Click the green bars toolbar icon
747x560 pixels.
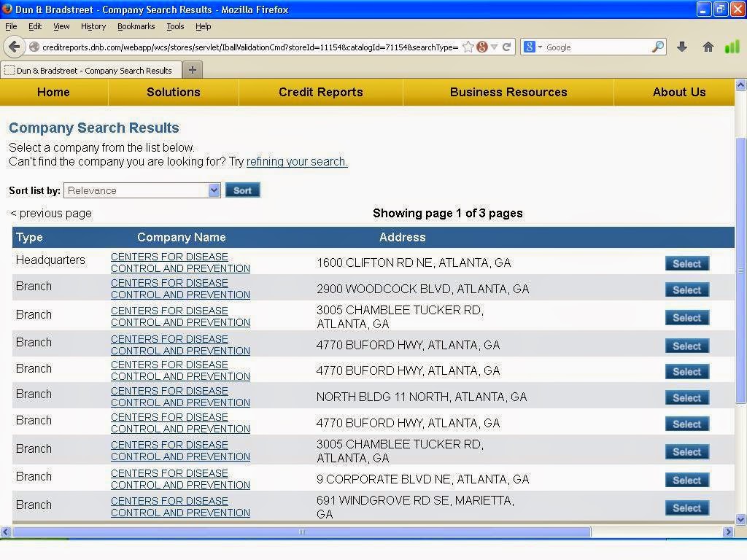731,47
